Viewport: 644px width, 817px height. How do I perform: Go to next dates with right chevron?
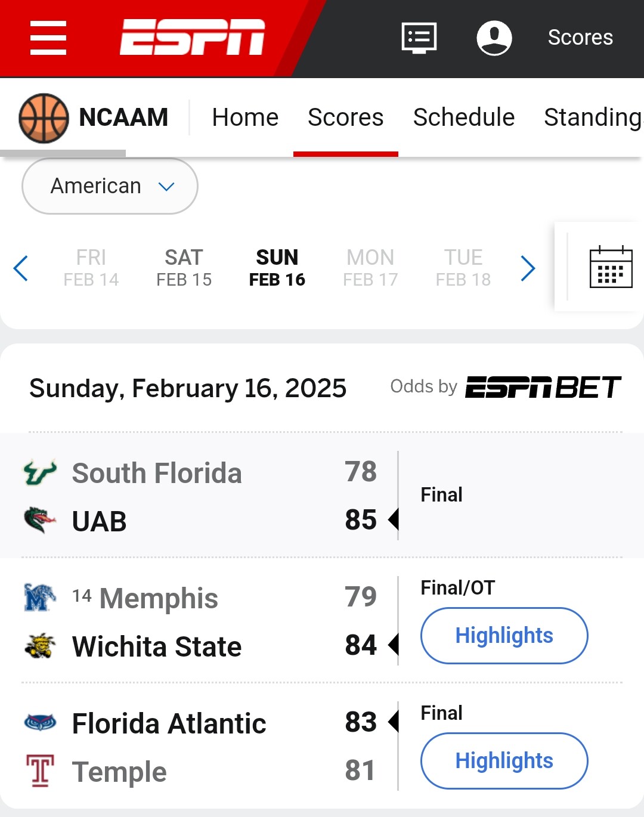[528, 268]
